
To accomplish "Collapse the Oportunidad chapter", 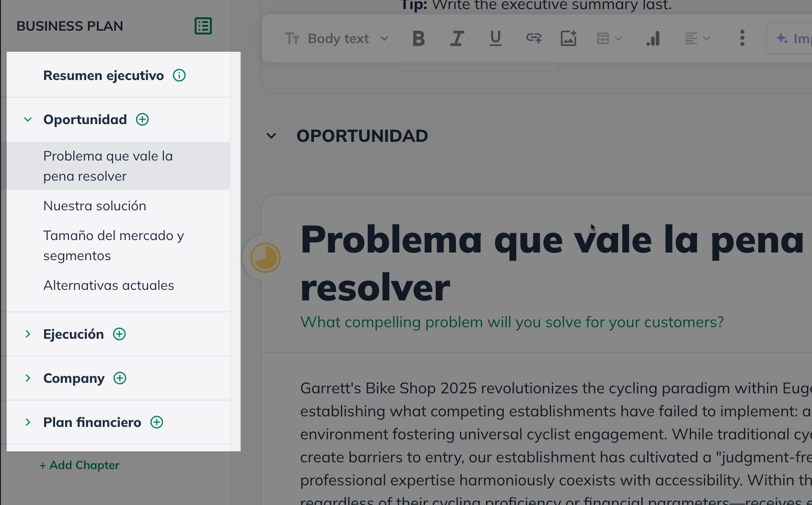I will (28, 119).
